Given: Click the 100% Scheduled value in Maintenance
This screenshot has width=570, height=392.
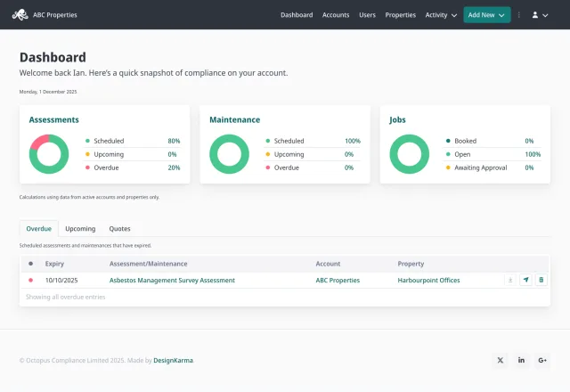Looking at the screenshot, I should click(353, 141).
